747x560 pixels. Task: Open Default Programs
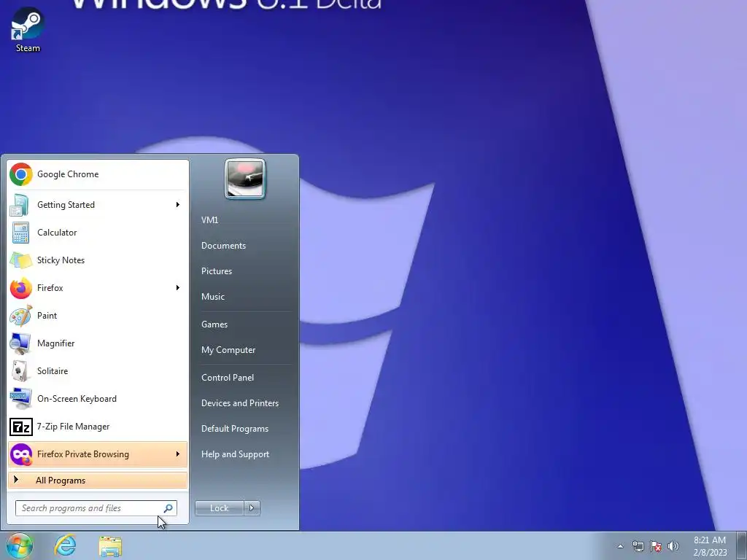tap(234, 429)
